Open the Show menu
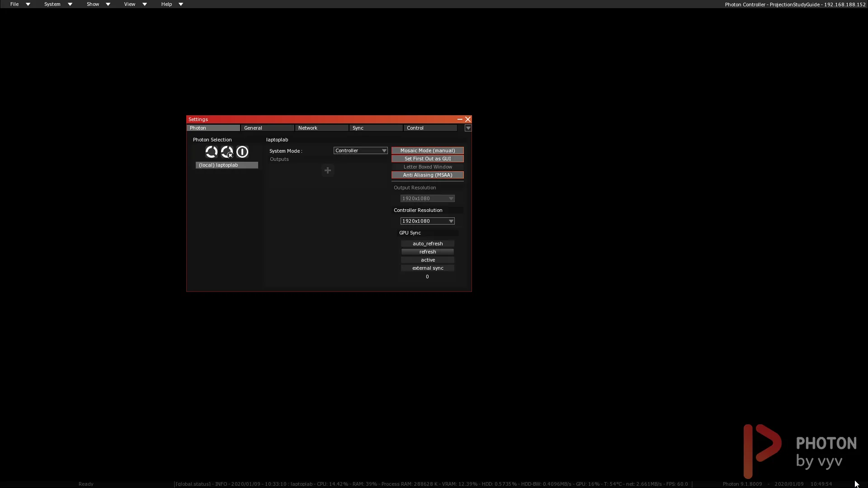This screenshot has width=868, height=488. [98, 4]
